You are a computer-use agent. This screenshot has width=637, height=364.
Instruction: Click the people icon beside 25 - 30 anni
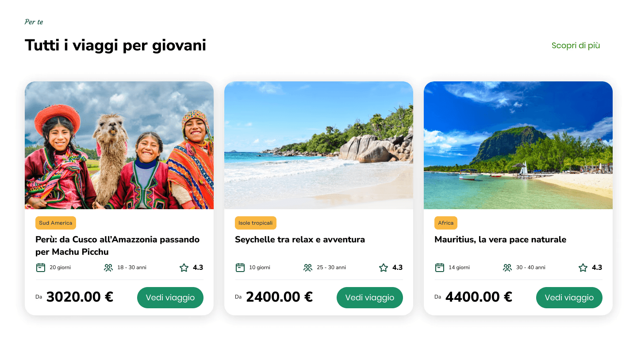308,268
